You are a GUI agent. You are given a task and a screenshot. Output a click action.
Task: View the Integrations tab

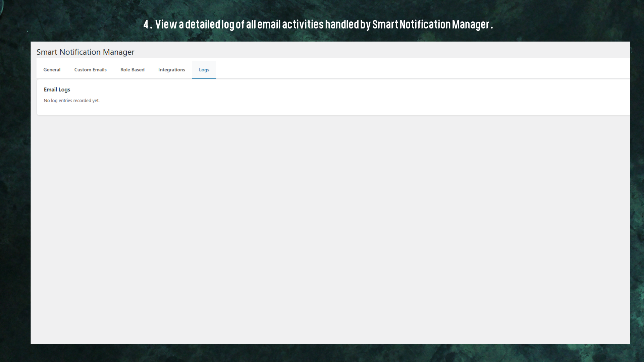171,70
